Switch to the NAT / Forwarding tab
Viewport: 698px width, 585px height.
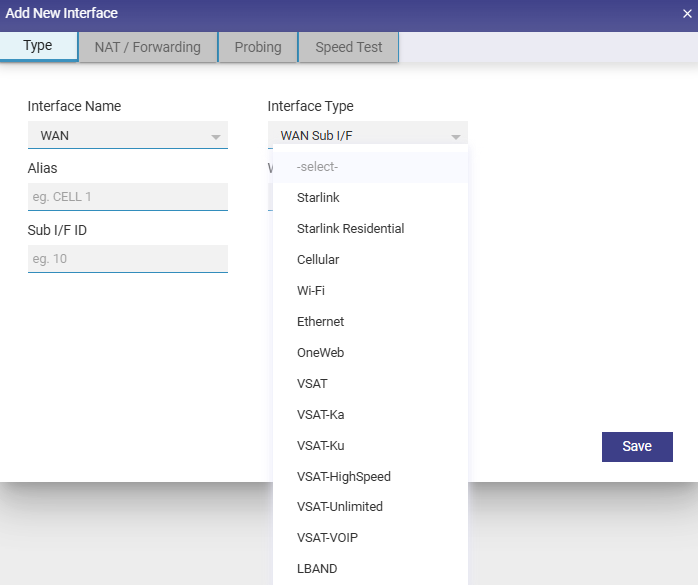(x=148, y=47)
